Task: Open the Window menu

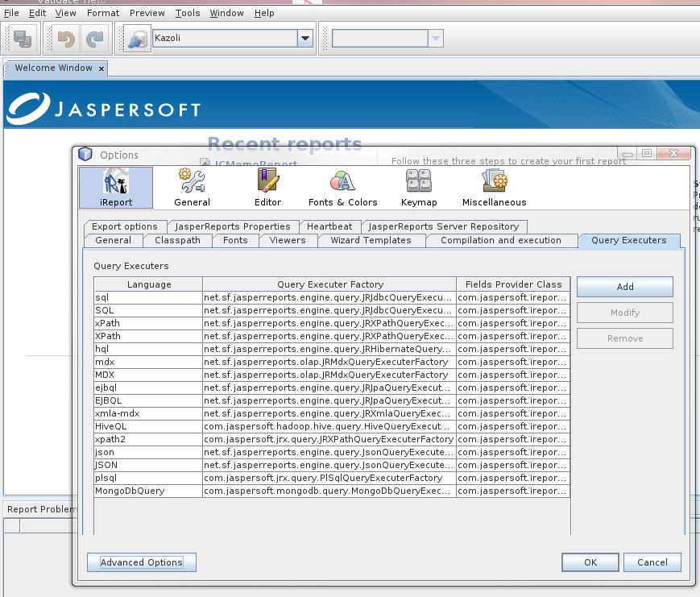Action: point(227,13)
